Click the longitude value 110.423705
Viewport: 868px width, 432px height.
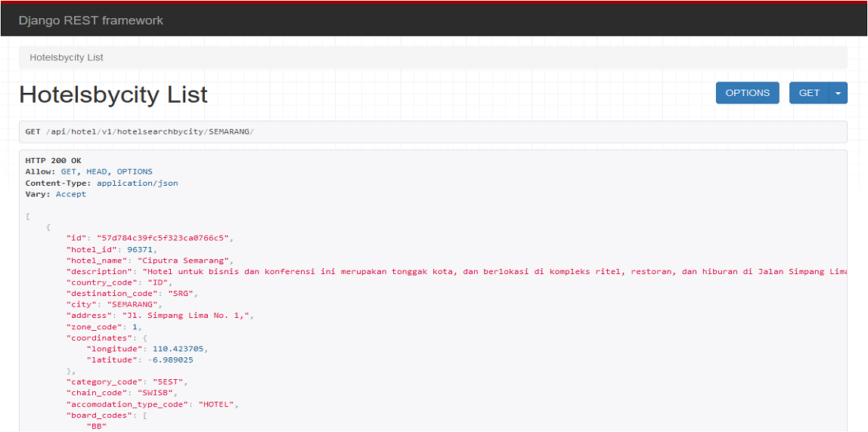point(179,349)
